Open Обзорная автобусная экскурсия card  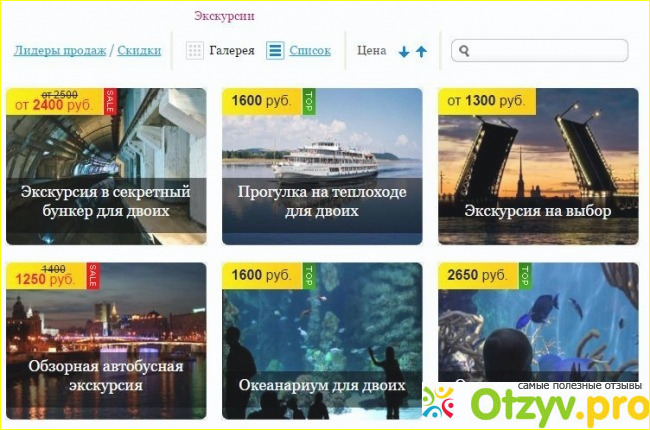106,341
